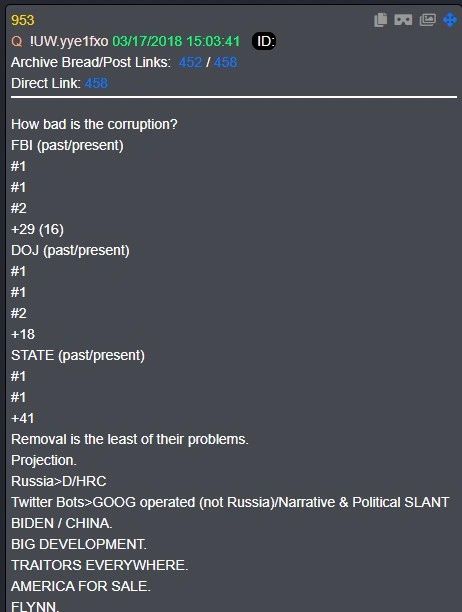
Task: Select post number 953
Action: coord(23,20)
